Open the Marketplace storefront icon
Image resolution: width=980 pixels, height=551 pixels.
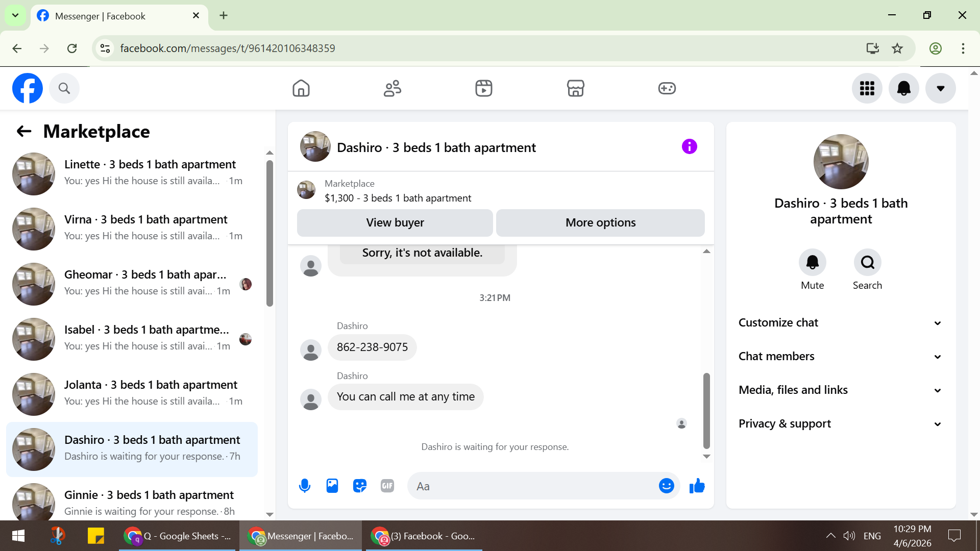[575, 88]
